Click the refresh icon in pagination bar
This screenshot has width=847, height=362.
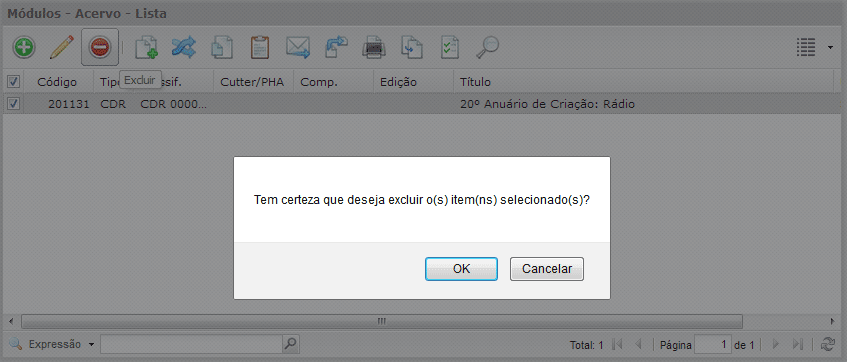827,344
